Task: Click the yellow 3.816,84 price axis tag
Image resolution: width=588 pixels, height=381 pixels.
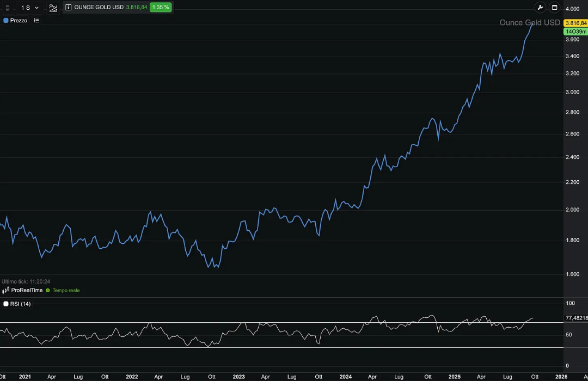Action: (575, 23)
